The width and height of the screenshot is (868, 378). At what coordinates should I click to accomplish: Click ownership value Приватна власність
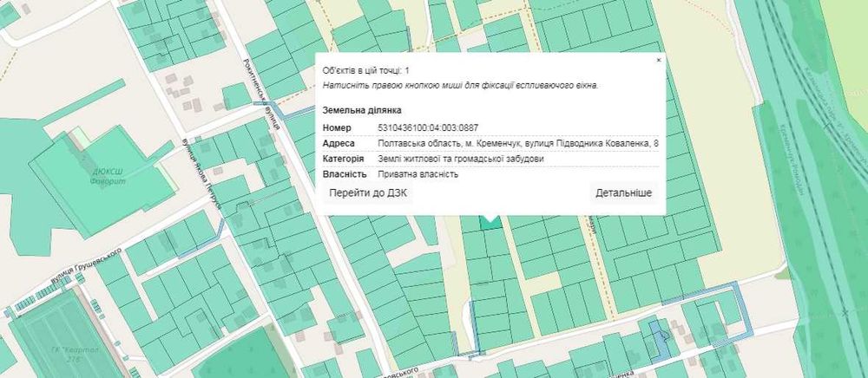tap(418, 174)
